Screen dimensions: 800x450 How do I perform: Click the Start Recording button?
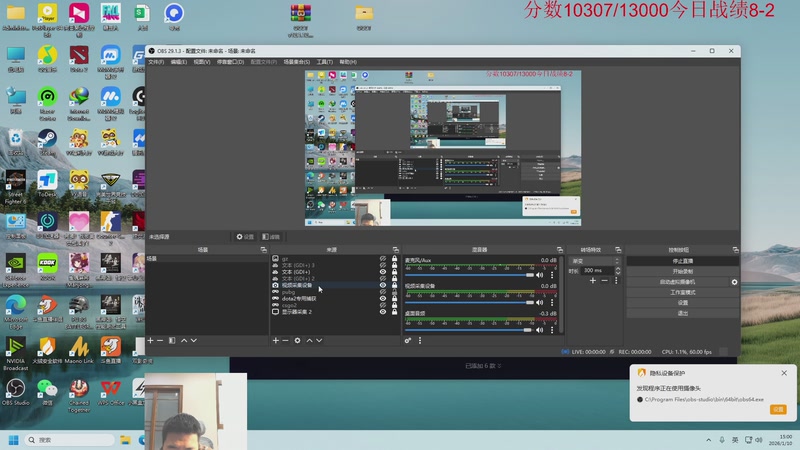point(683,271)
